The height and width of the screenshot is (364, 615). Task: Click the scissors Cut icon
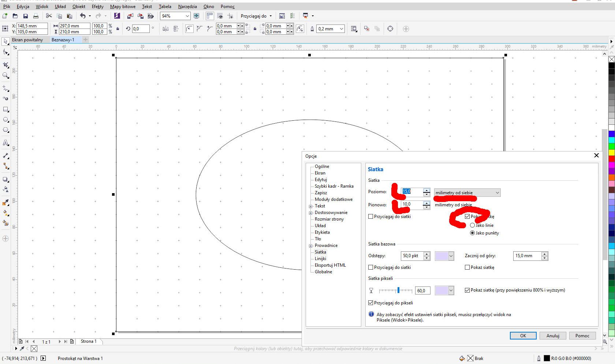49,16
